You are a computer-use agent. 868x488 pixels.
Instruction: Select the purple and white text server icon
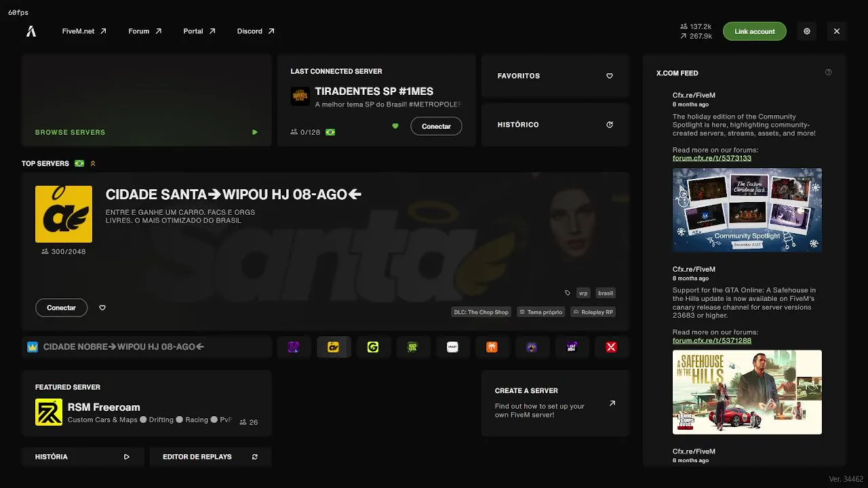pyautogui.click(x=572, y=347)
